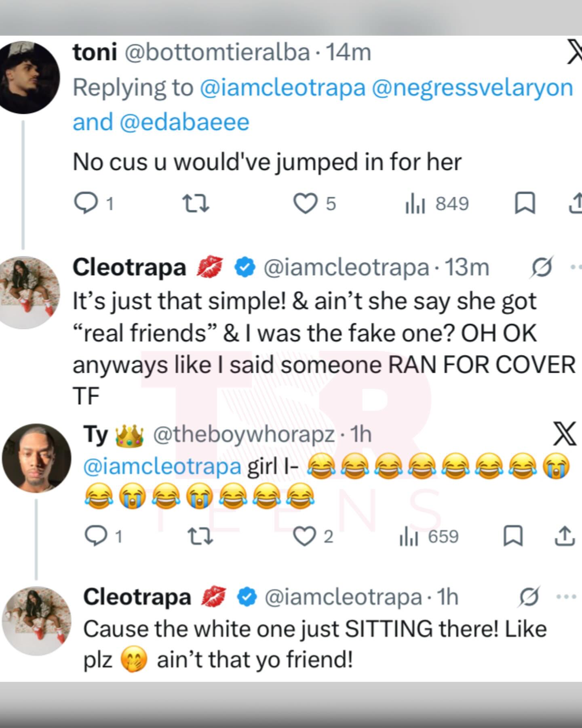
Task: Open Ty's profile avatar
Action: tap(34, 458)
